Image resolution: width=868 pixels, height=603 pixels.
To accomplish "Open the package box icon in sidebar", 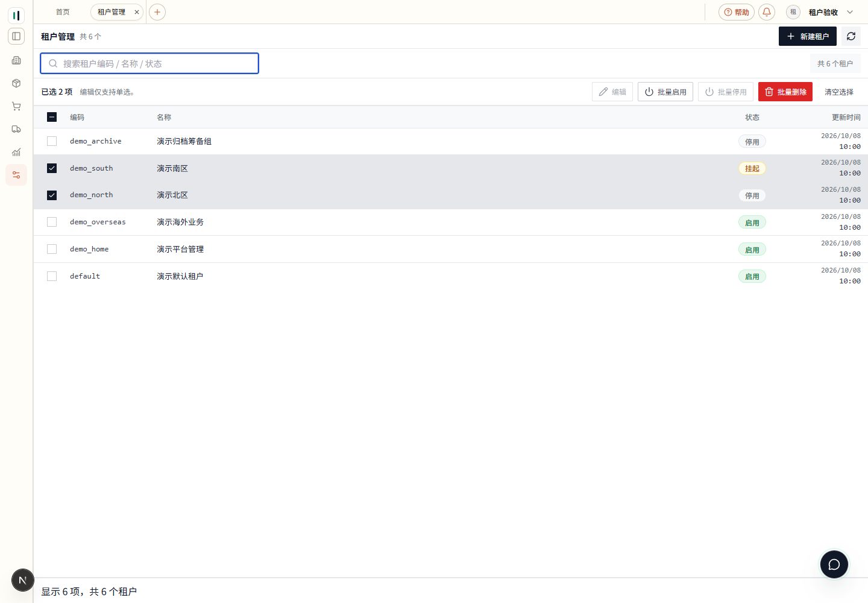I will click(x=16, y=83).
